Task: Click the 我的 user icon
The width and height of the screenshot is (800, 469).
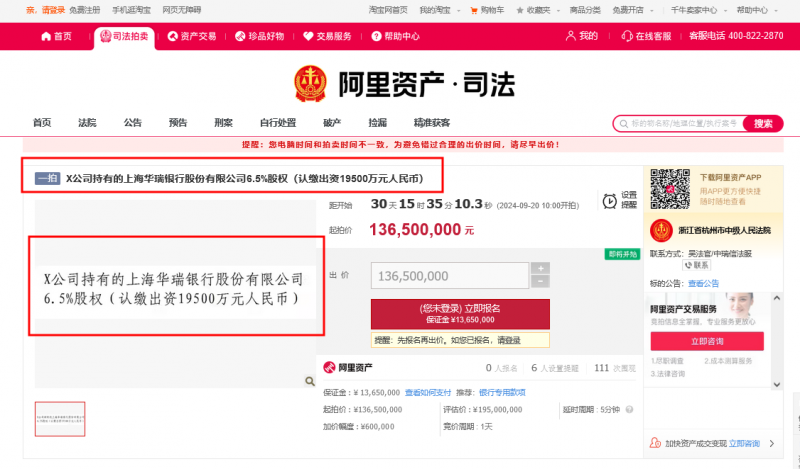Action: (570, 36)
